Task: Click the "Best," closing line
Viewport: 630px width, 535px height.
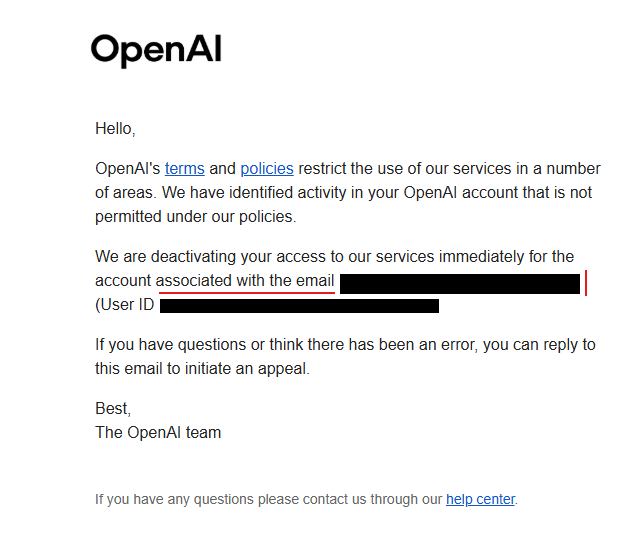Action: pos(113,408)
